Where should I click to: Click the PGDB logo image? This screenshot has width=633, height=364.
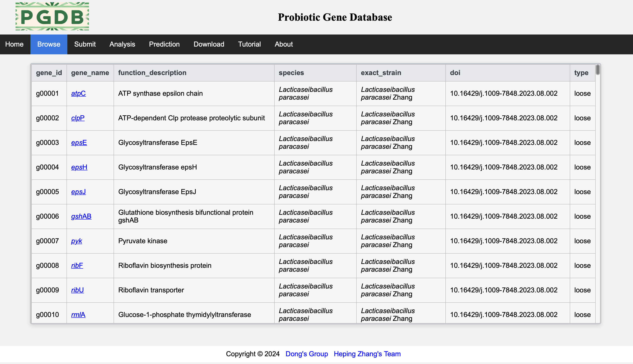pyautogui.click(x=52, y=17)
